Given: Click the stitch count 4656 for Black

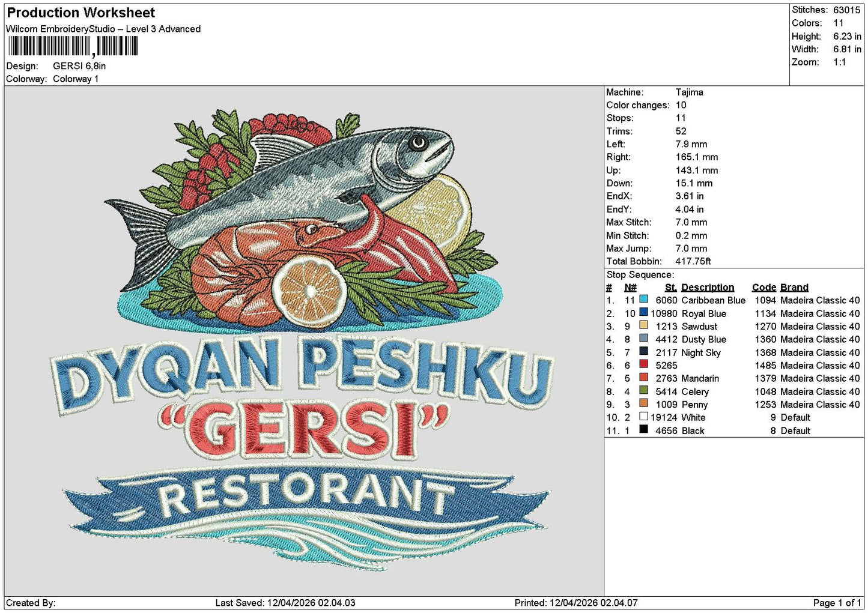Looking at the screenshot, I should coord(667,430).
